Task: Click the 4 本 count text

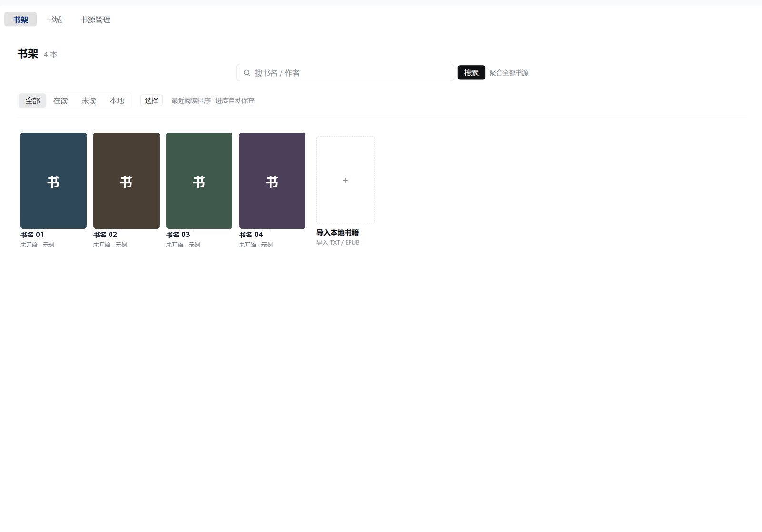Action: (50, 55)
